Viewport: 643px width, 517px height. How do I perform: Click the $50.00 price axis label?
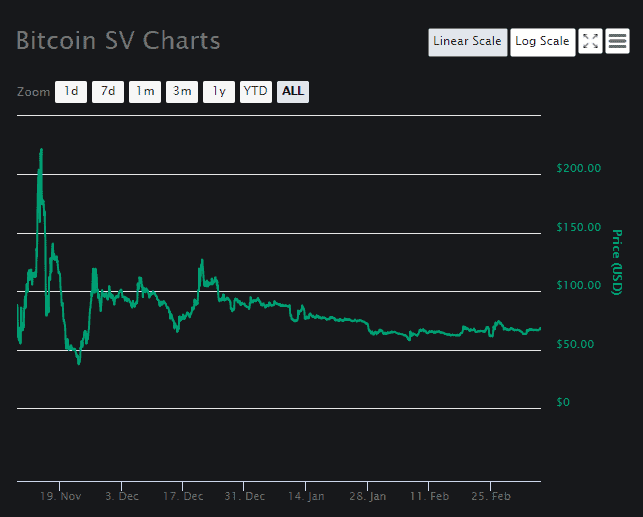point(575,344)
